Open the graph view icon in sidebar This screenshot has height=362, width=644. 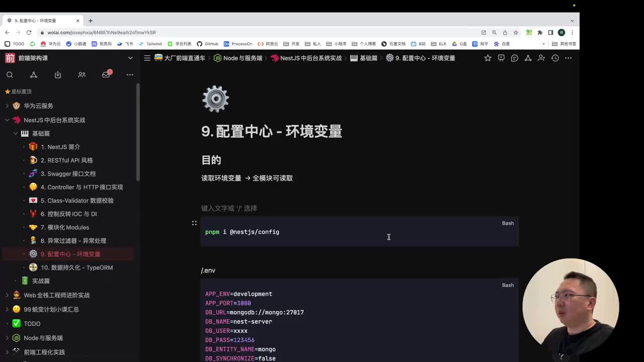pos(34,74)
